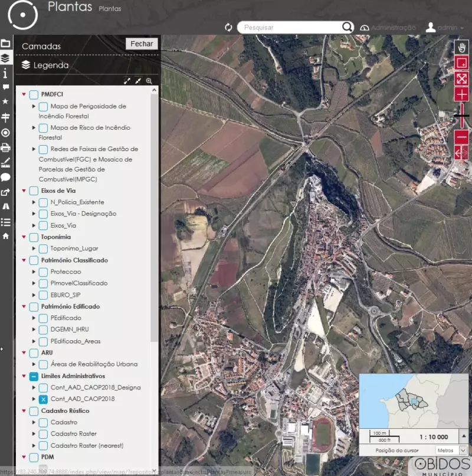This screenshot has height=476, width=472.
Task: Zoom to full map extent
Action: click(461, 78)
